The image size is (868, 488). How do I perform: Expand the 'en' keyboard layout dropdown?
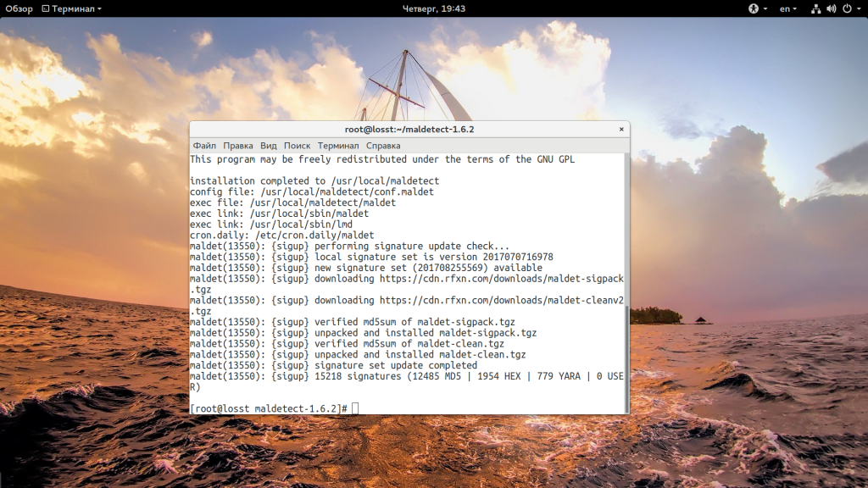point(788,8)
